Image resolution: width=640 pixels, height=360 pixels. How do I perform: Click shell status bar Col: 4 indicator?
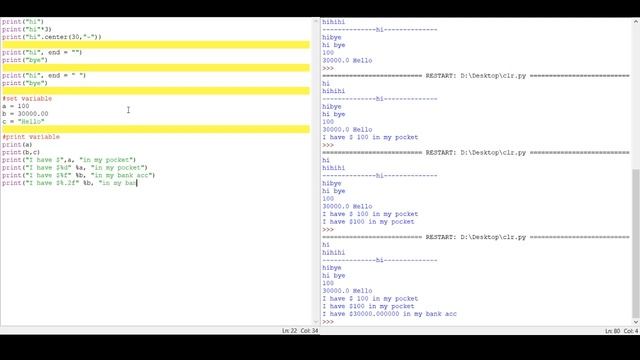[x=631, y=331]
